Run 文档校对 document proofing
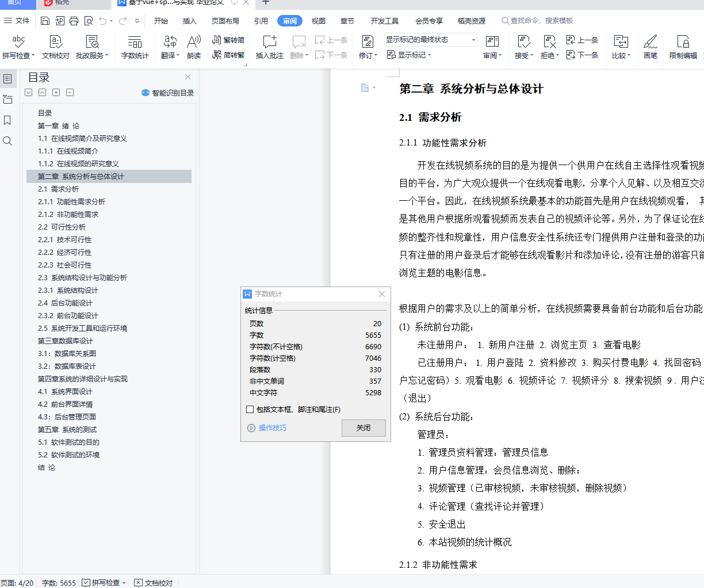This screenshot has width=704, height=588. coord(55,46)
